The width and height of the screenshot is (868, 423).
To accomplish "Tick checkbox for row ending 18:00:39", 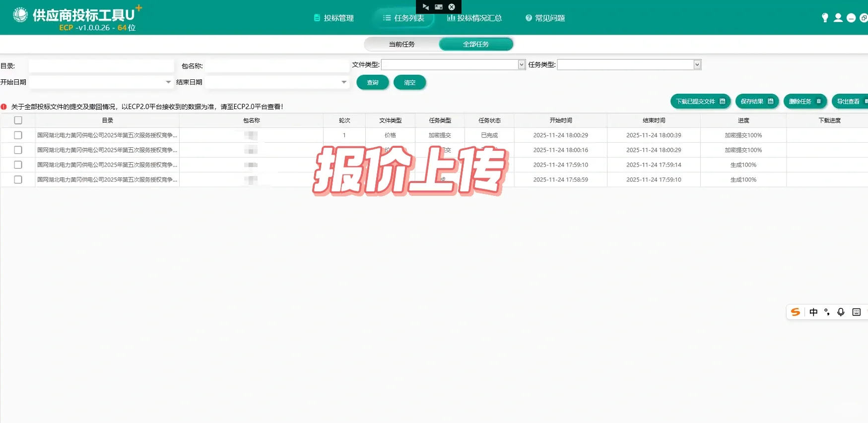I will point(18,135).
